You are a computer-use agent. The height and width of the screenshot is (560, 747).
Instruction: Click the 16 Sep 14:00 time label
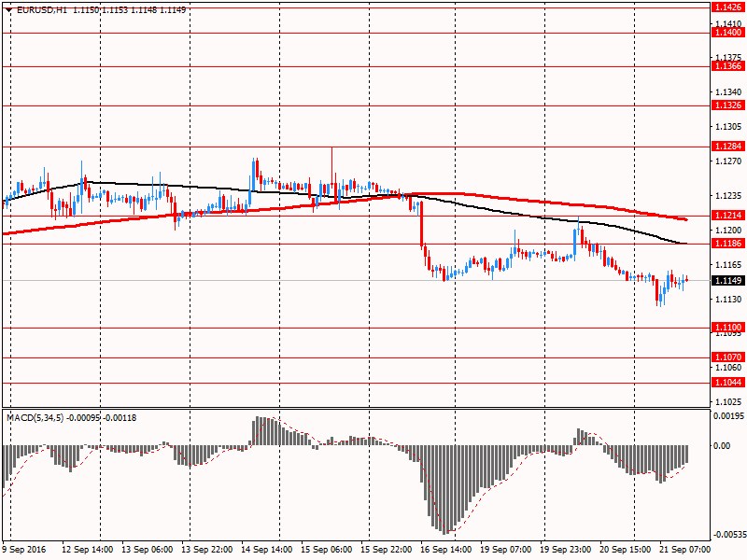pyautogui.click(x=446, y=550)
